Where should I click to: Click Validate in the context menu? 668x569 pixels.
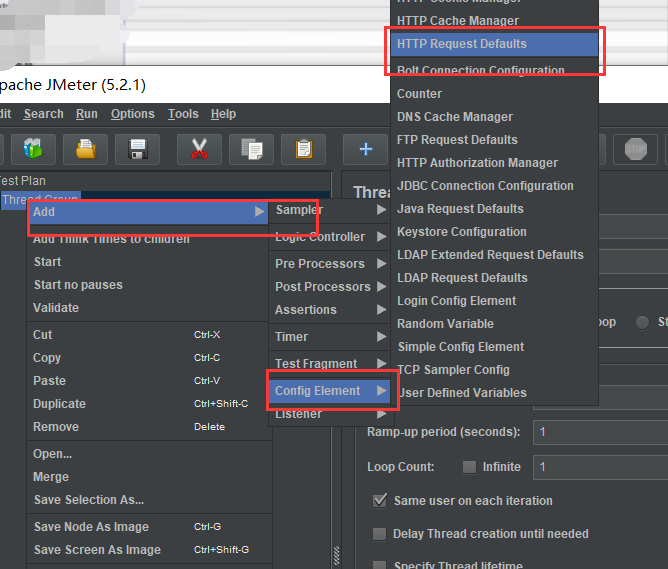pos(148,308)
